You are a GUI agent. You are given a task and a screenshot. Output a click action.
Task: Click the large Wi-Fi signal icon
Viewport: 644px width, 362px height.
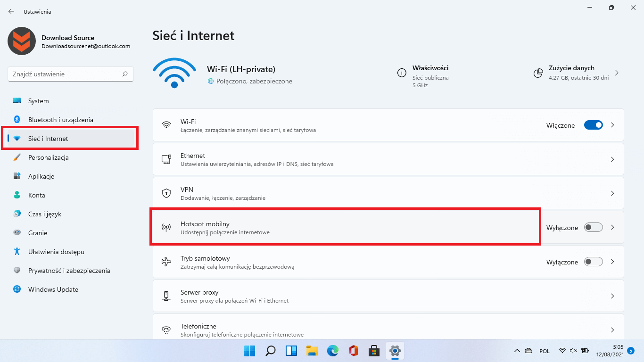(x=174, y=73)
